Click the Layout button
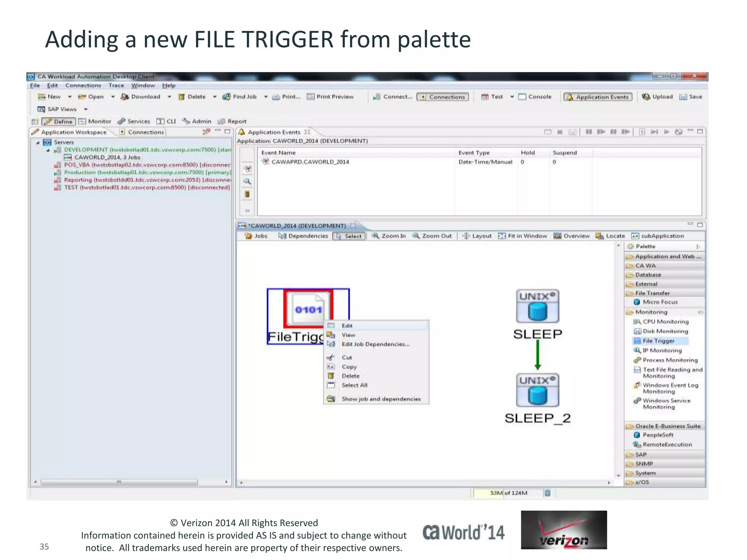The image size is (747, 560). coord(477,236)
